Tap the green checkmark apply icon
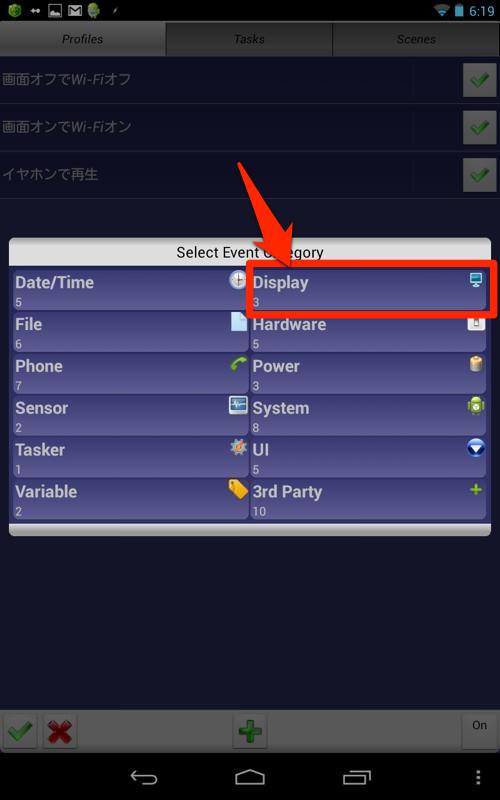 pyautogui.click(x=20, y=732)
